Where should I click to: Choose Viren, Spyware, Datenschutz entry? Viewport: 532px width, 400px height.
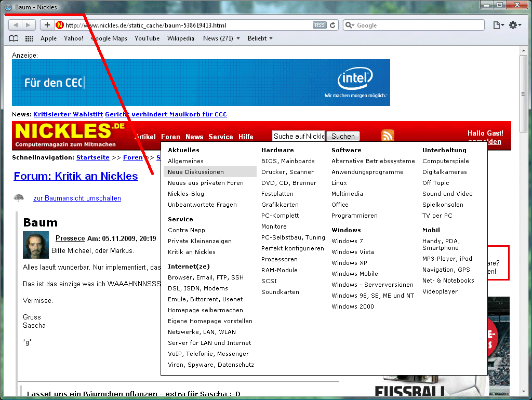pos(211,365)
